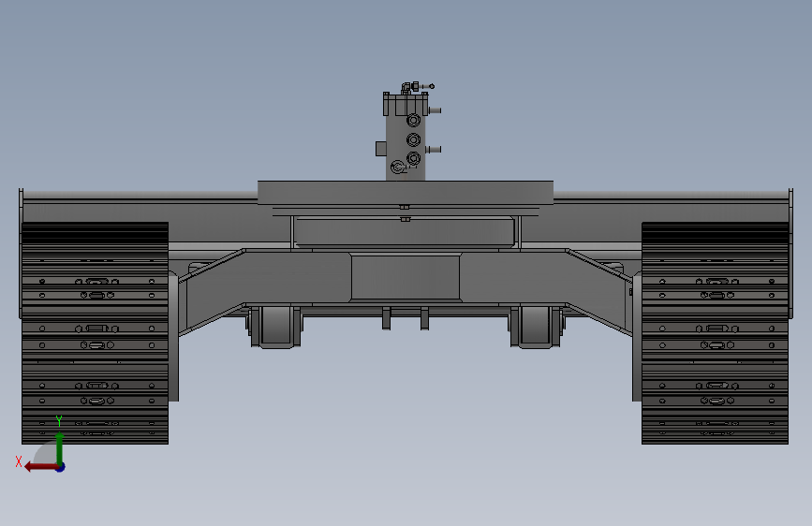Image resolution: width=812 pixels, height=526 pixels.
Task: Select the right crawler track assembly
Action: pos(716,333)
